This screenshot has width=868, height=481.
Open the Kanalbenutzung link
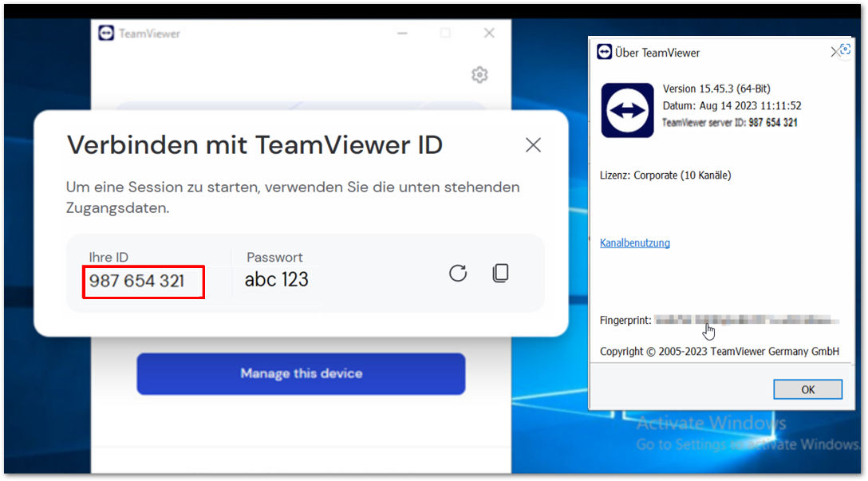(635, 242)
